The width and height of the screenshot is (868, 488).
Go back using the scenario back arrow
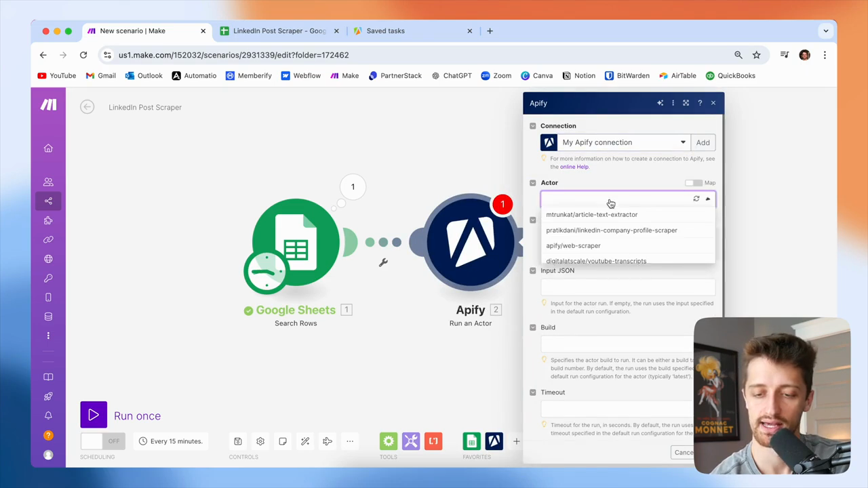pos(87,107)
